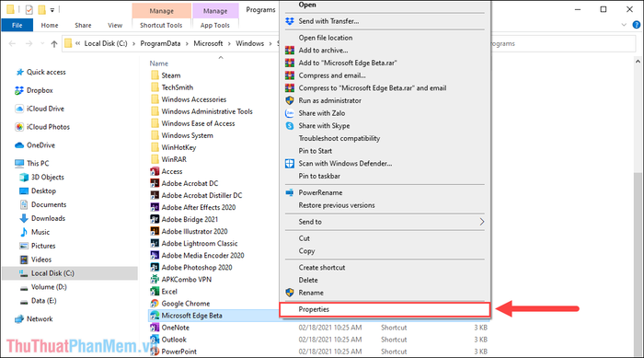Open Quick Access Toolbar customize dropdown
The image size is (644, 358).
(x=52, y=10)
